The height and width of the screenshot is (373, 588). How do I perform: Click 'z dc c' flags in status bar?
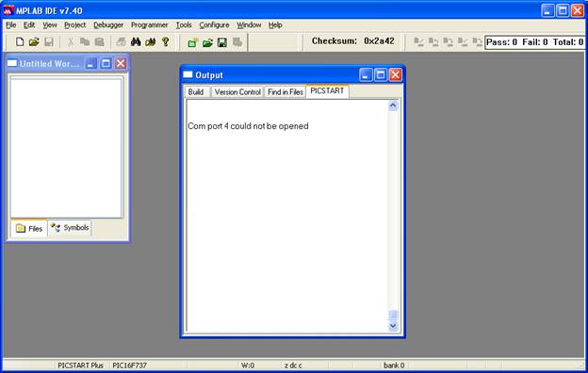(293, 365)
